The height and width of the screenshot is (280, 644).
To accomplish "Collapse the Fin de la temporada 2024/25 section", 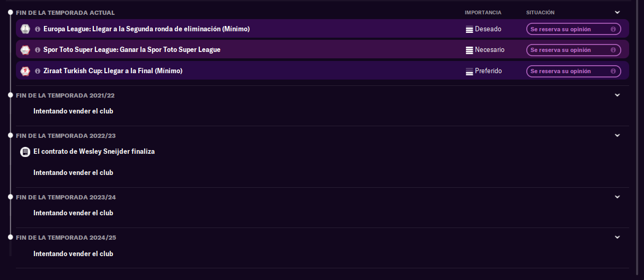I will click(x=617, y=237).
